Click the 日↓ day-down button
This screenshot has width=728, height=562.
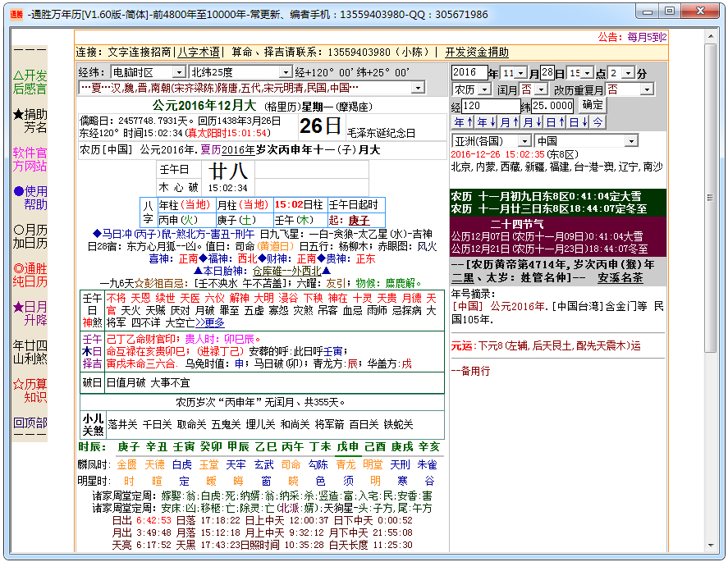tap(578, 122)
